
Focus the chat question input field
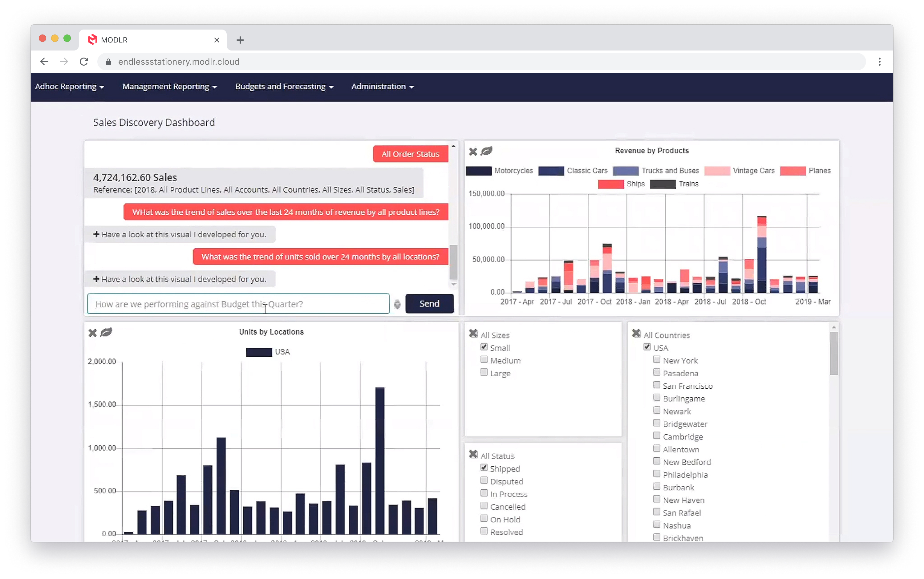pyautogui.click(x=239, y=304)
